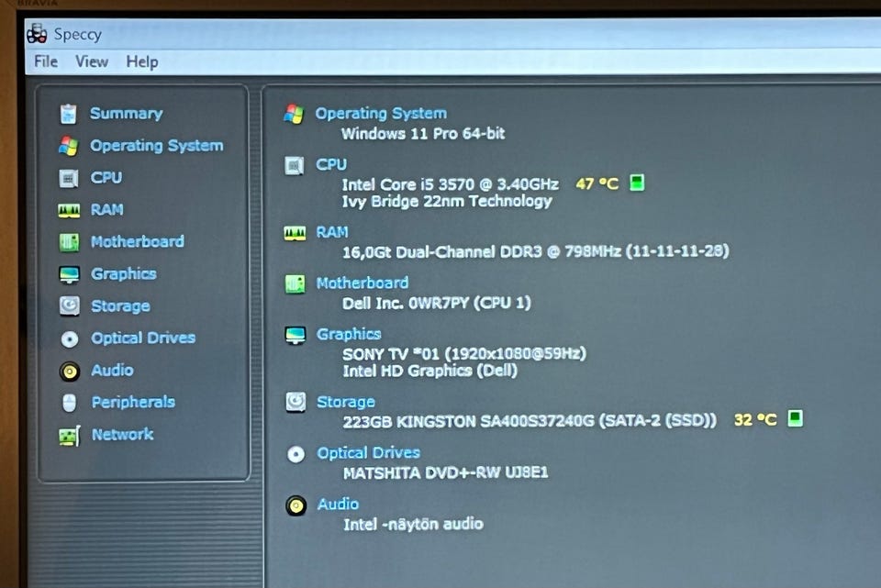Click 'MATSHITA DVD+-RW UJ8E1' text

[446, 472]
